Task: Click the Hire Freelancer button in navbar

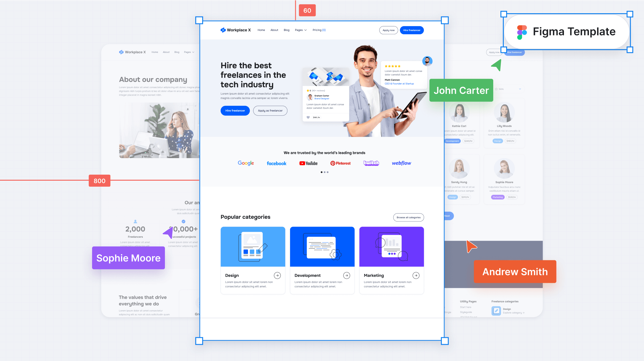Action: pos(412,30)
